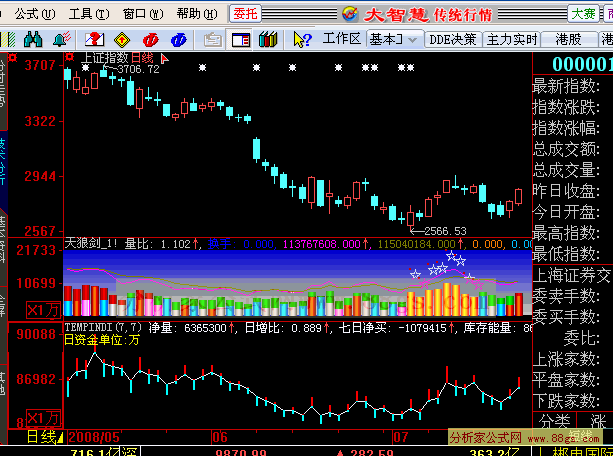Open the binoculars search tool
This screenshot has height=456, width=613.
pyautogui.click(x=33, y=39)
